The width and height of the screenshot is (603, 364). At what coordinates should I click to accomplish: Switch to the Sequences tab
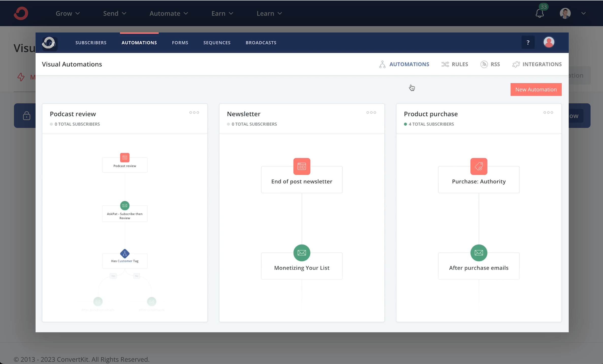point(217,43)
